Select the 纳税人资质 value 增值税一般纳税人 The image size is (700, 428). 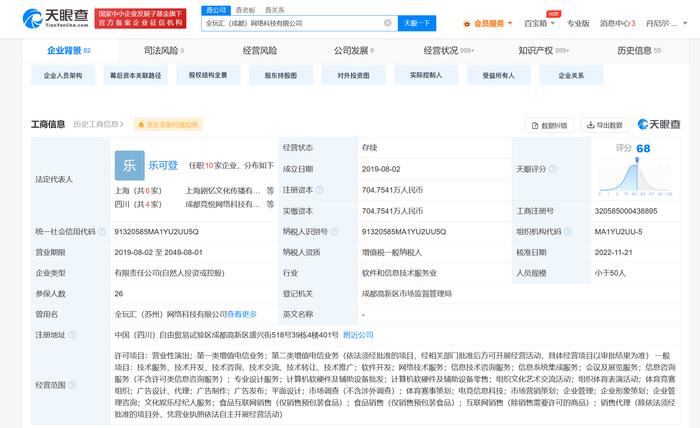click(392, 252)
